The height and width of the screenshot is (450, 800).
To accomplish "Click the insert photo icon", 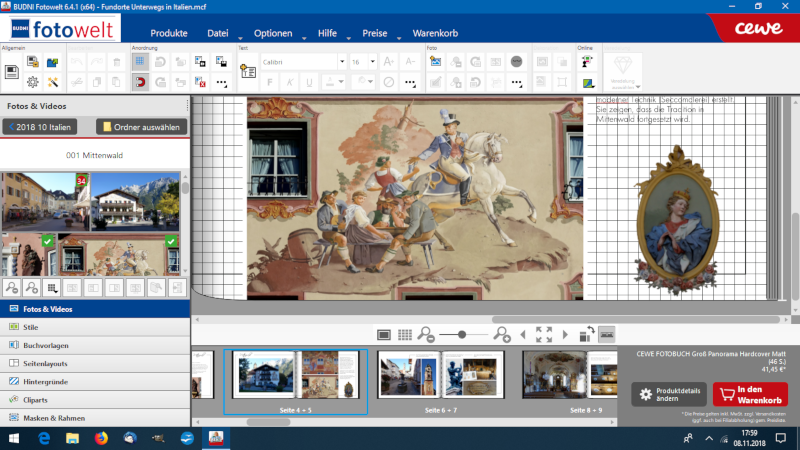I will click(x=435, y=62).
